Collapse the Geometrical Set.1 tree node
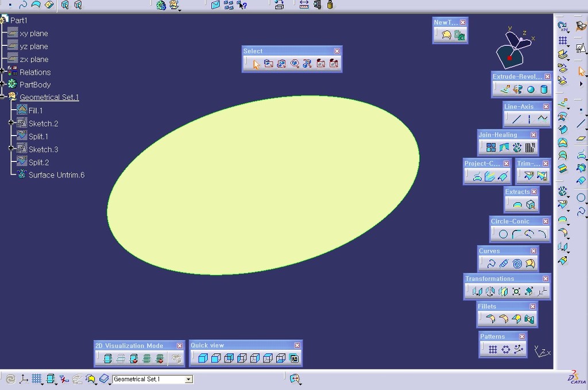This screenshot has height=390, width=588. coord(2,96)
